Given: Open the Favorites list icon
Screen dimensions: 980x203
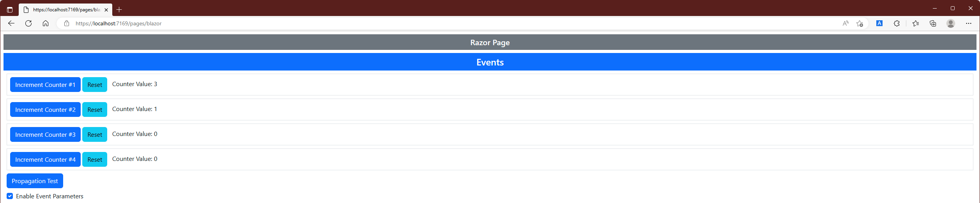Looking at the screenshot, I should pos(916,23).
